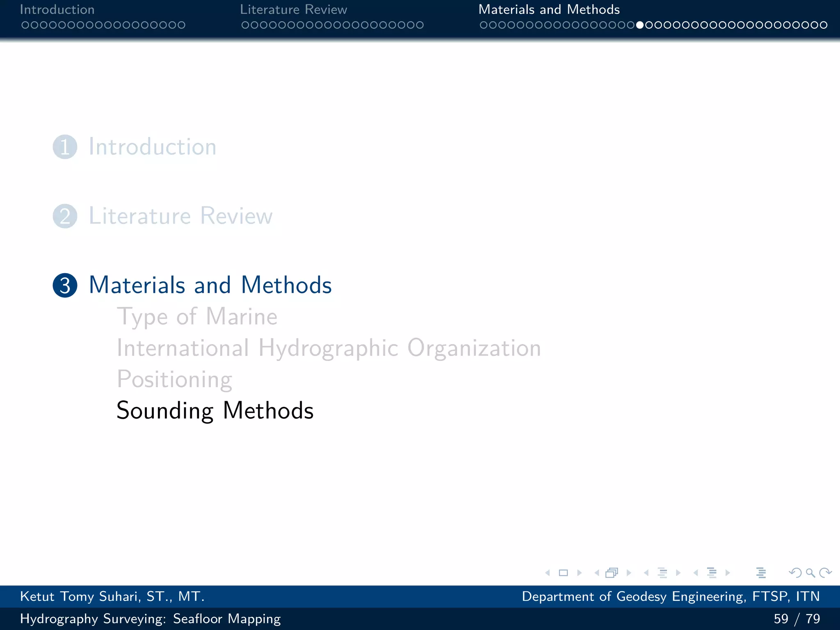
Task: Go to next subsection arrow
Action: 678,573
